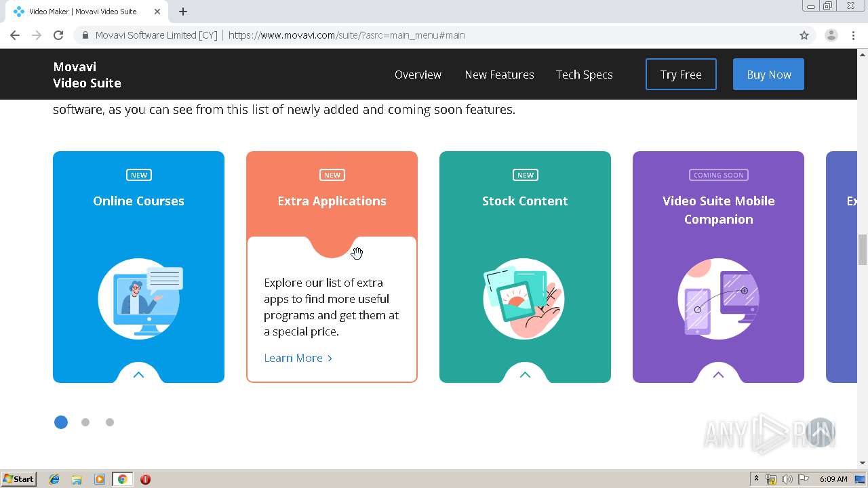This screenshot has height=488, width=868.
Task: Expand the Stock Content card chevron
Action: point(525,374)
